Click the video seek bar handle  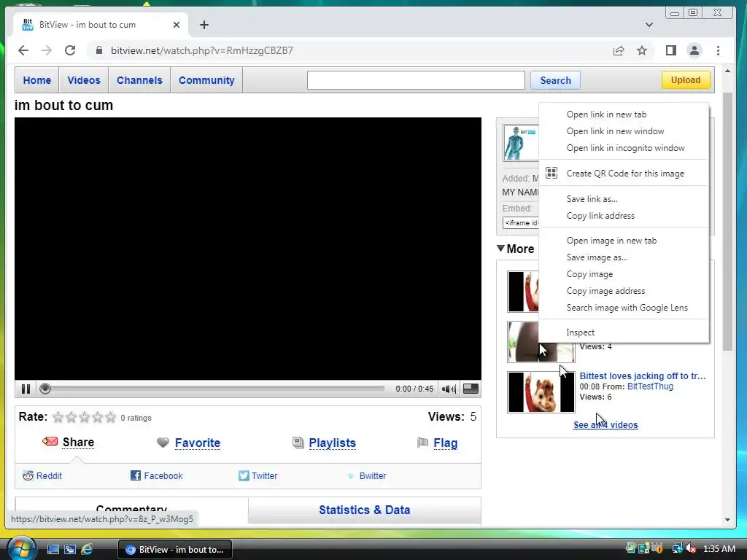point(44,389)
